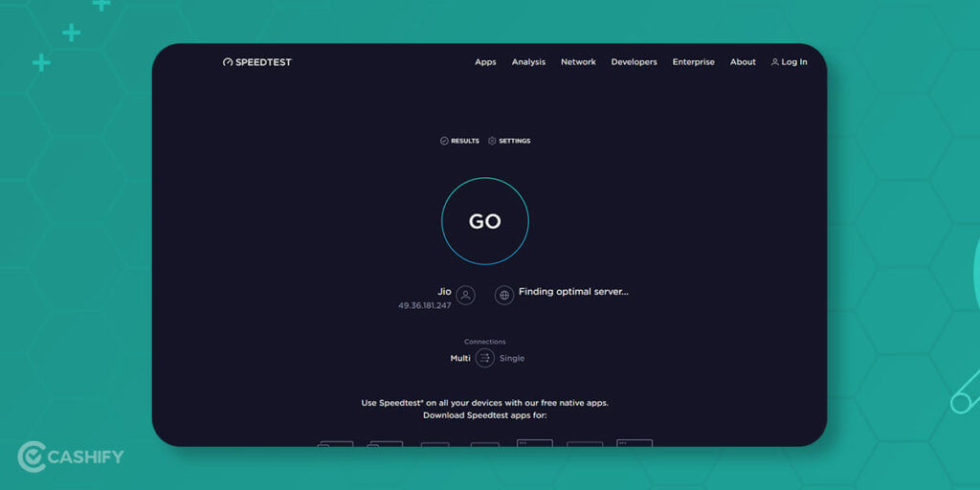The image size is (980, 490).
Task: Open the Enterprise menu
Action: click(693, 62)
